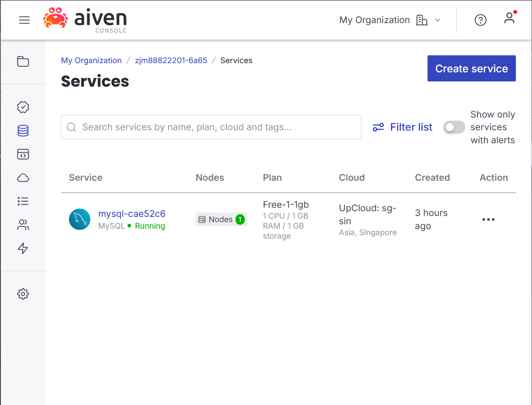Click the search magnifier icon

pyautogui.click(x=72, y=127)
